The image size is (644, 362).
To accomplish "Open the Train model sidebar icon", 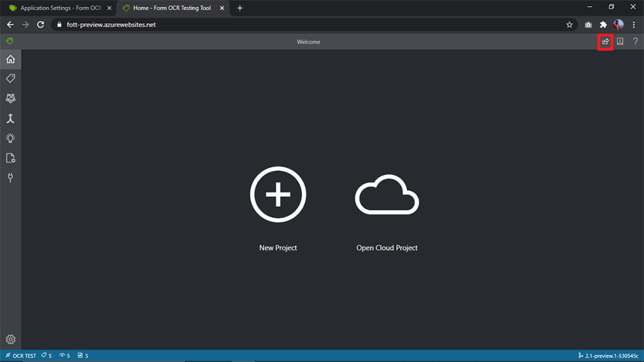I will point(10,99).
